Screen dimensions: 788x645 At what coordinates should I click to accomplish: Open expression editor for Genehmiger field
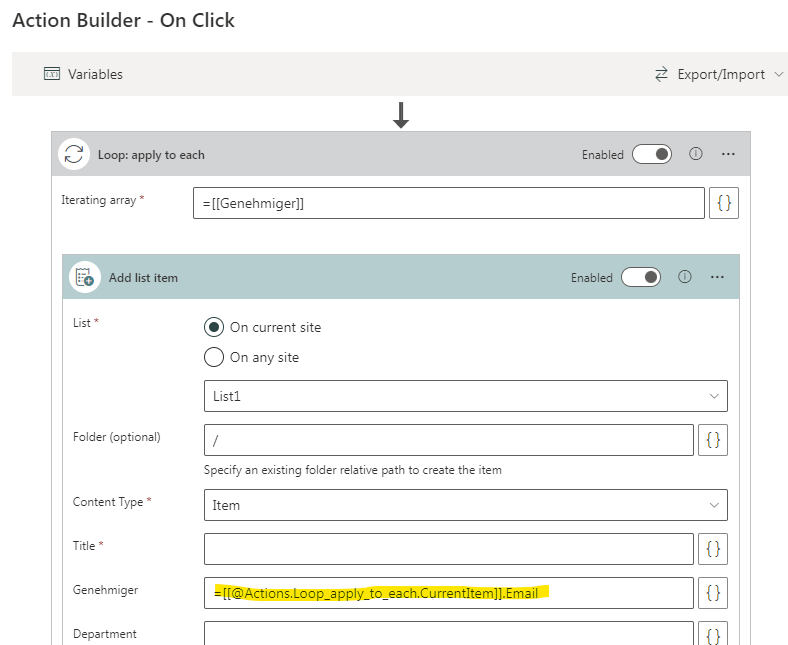(x=712, y=593)
